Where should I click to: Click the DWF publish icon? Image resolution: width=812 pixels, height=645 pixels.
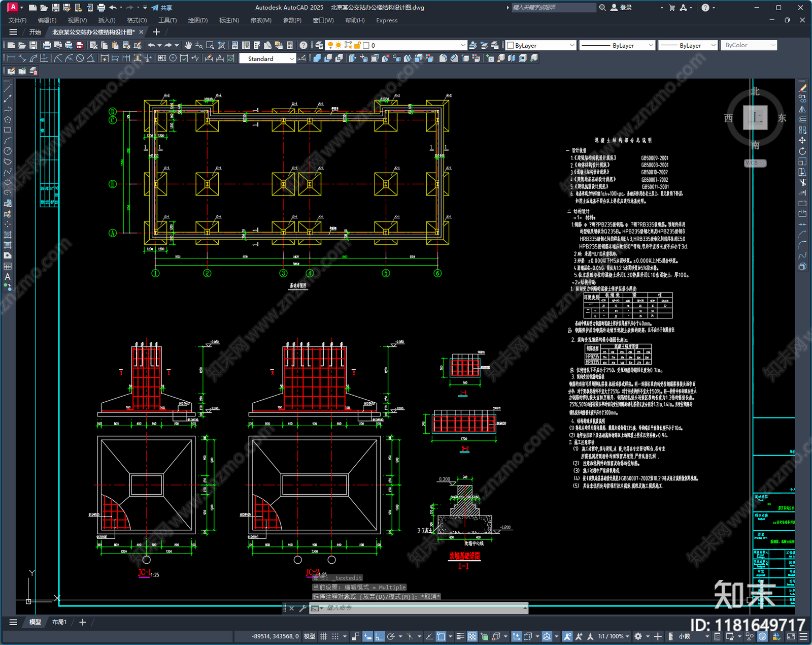[x=80, y=45]
